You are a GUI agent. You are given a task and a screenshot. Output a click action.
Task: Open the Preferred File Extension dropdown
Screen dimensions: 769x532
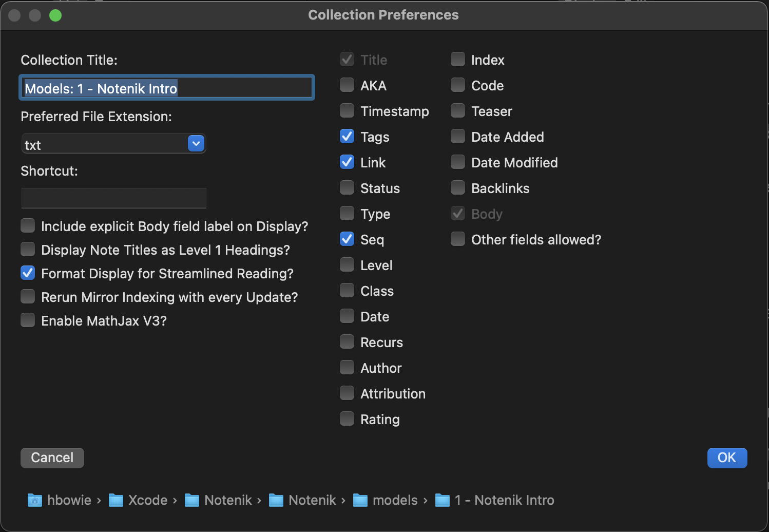point(196,144)
